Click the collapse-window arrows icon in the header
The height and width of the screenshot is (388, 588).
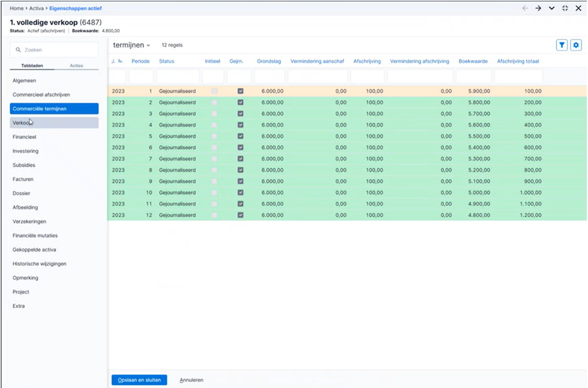tap(565, 8)
